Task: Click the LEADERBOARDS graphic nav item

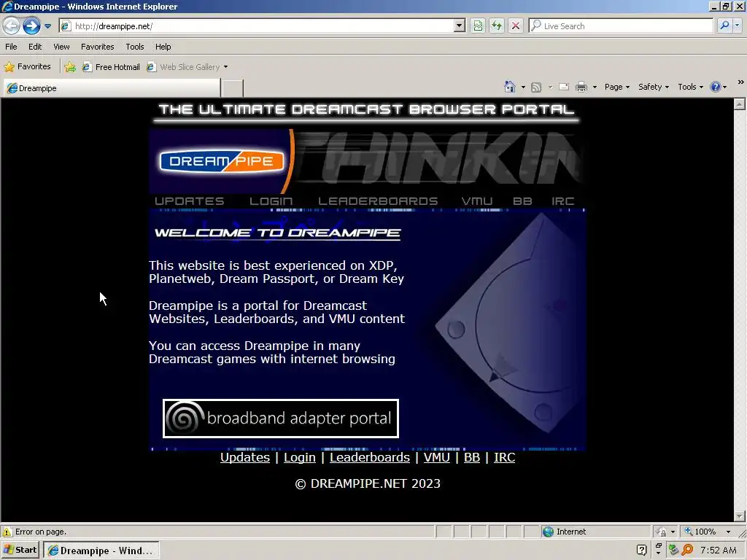Action: (x=378, y=201)
